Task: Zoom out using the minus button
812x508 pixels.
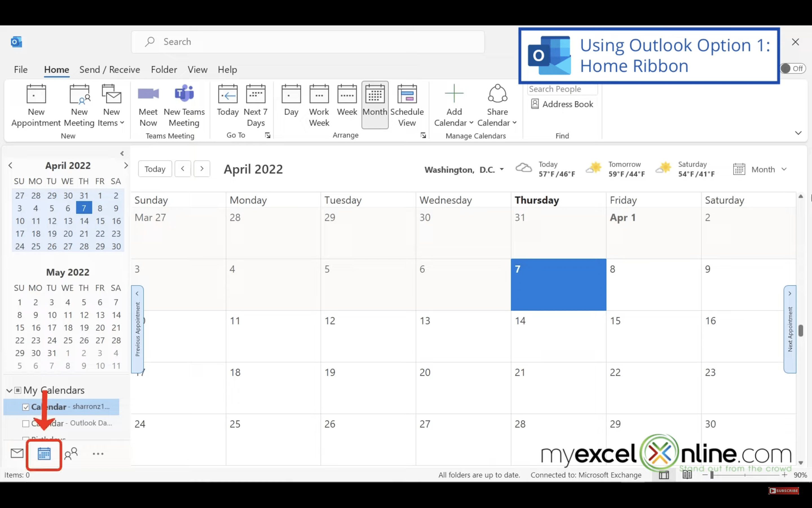Action: (705, 475)
